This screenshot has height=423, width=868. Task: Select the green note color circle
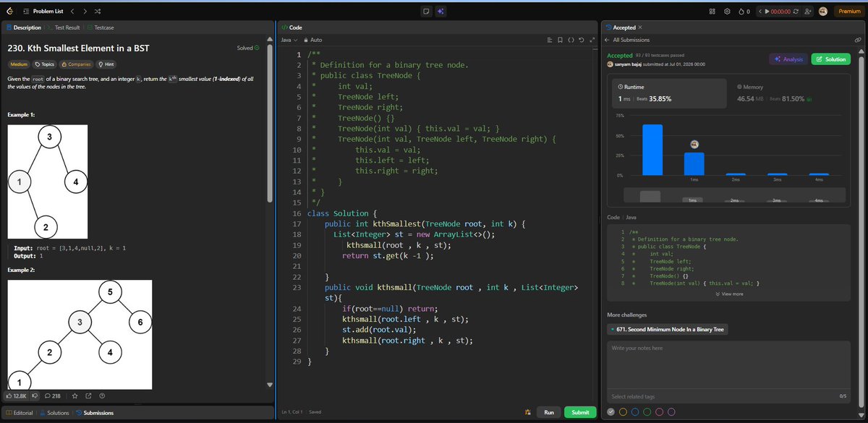click(647, 411)
